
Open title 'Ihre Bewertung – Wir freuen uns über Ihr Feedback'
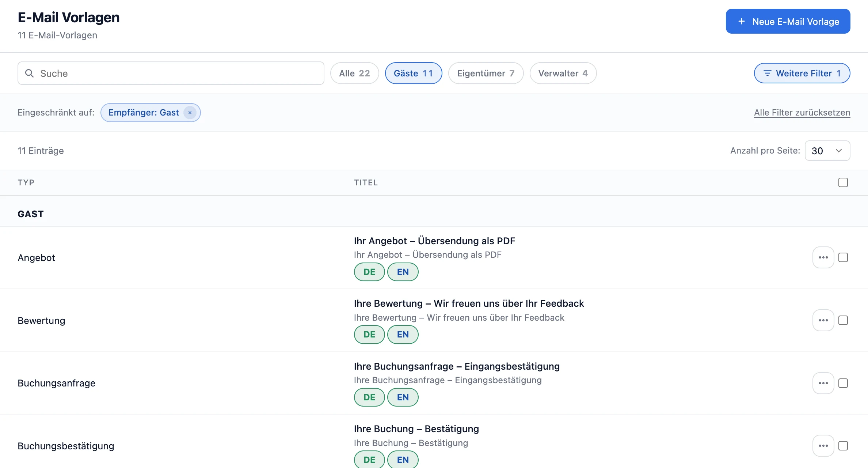(469, 303)
